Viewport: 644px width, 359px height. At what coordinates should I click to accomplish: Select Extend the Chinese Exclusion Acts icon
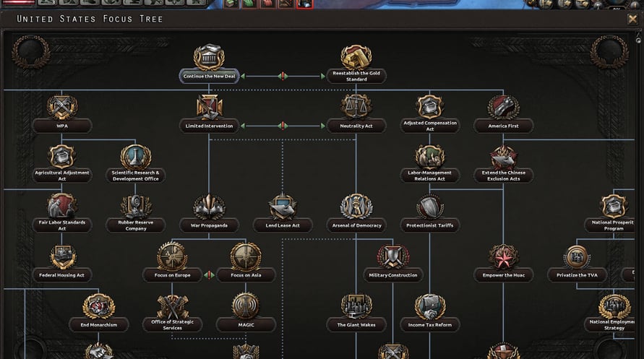504,157
